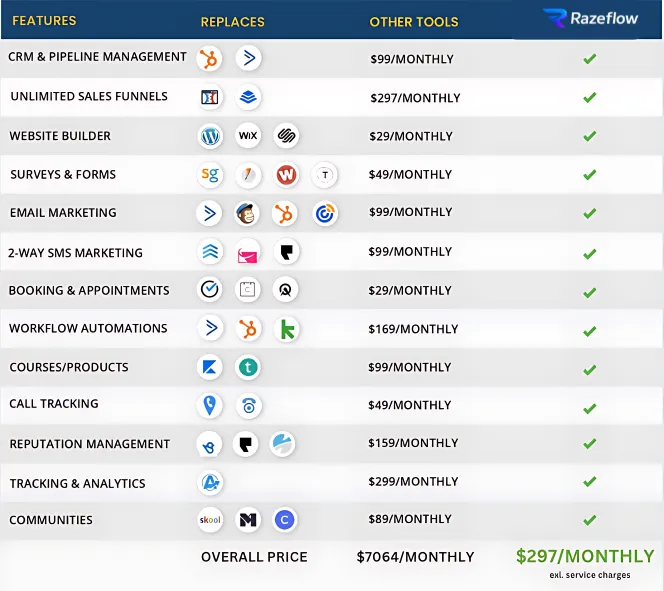Click the $297/MONTHLY green Razeflow price

pos(585,556)
